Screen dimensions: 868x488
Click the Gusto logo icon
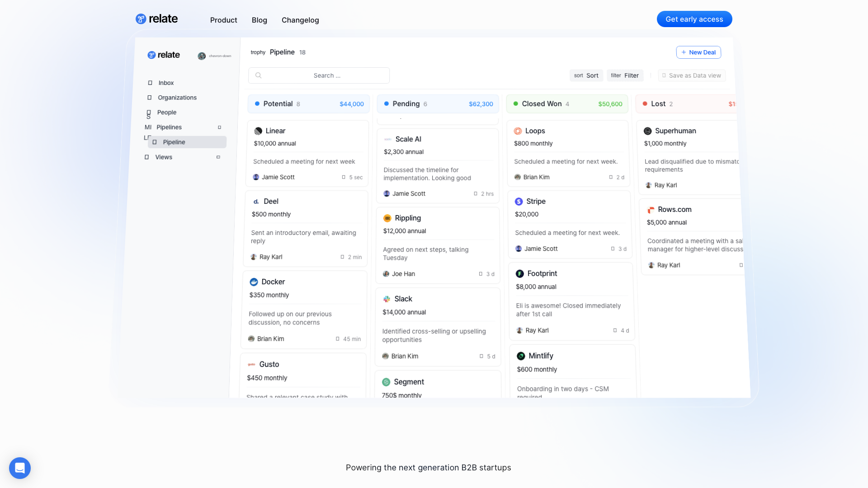[x=252, y=365]
